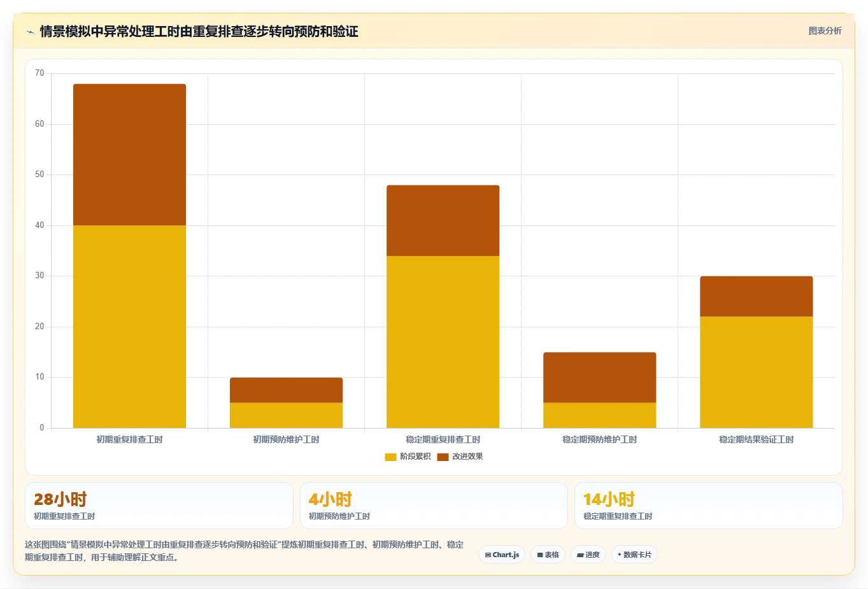Click the y-axis tick value 20
The height and width of the screenshot is (589, 868).
pos(39,327)
